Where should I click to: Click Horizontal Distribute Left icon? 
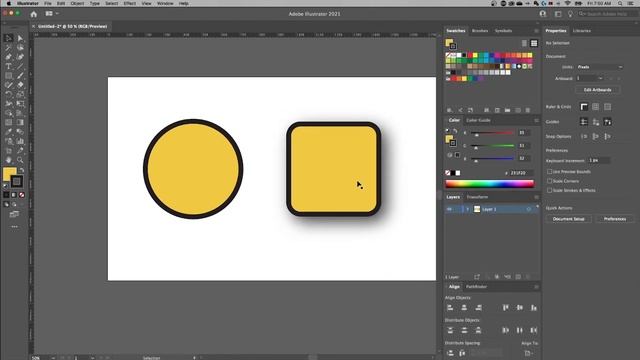tap(506, 330)
